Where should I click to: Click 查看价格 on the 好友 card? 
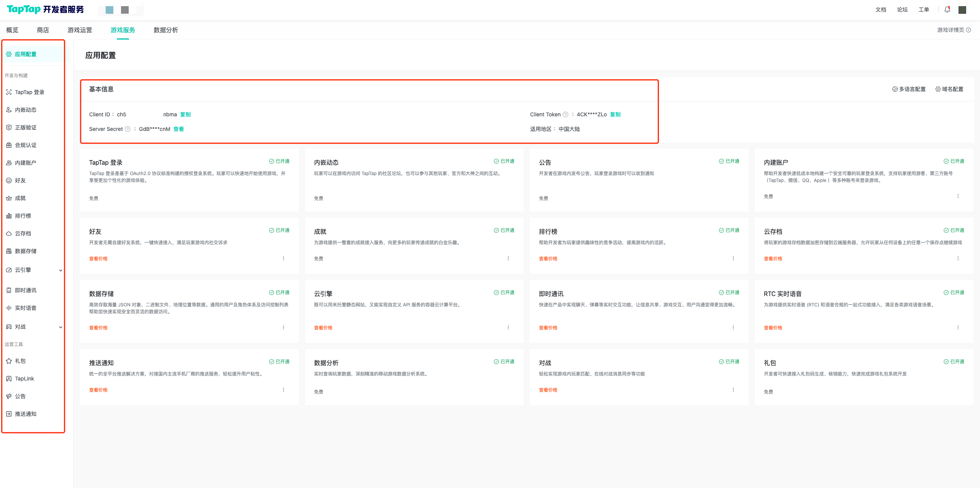click(98, 259)
